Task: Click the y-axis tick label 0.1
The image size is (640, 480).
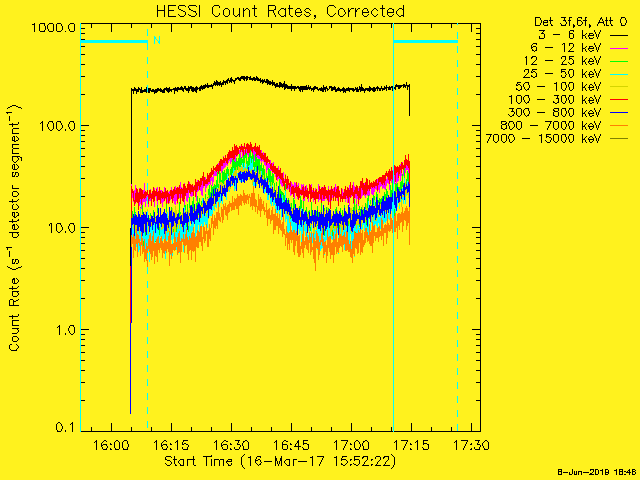Action: click(x=64, y=427)
